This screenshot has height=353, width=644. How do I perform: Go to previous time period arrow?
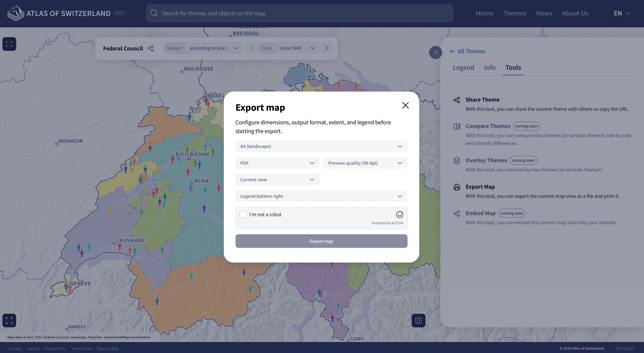click(x=252, y=48)
